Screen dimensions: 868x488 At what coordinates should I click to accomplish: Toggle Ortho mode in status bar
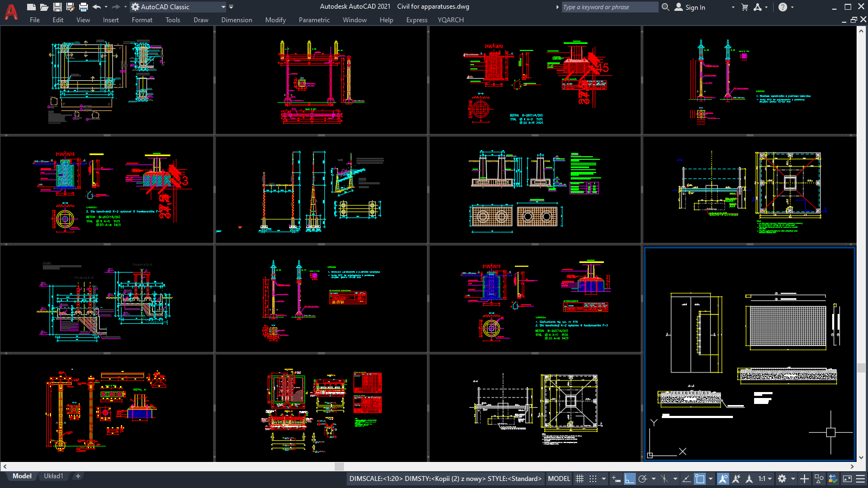(x=629, y=479)
